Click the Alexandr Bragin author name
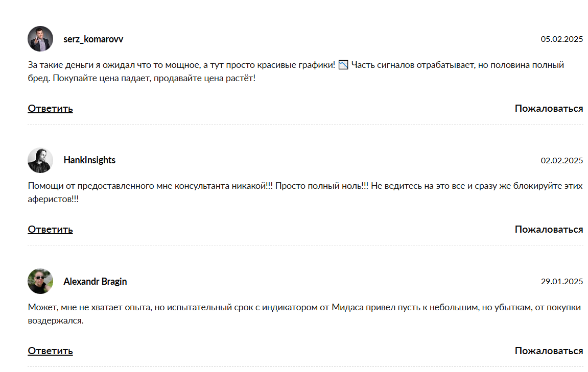 [x=95, y=282]
